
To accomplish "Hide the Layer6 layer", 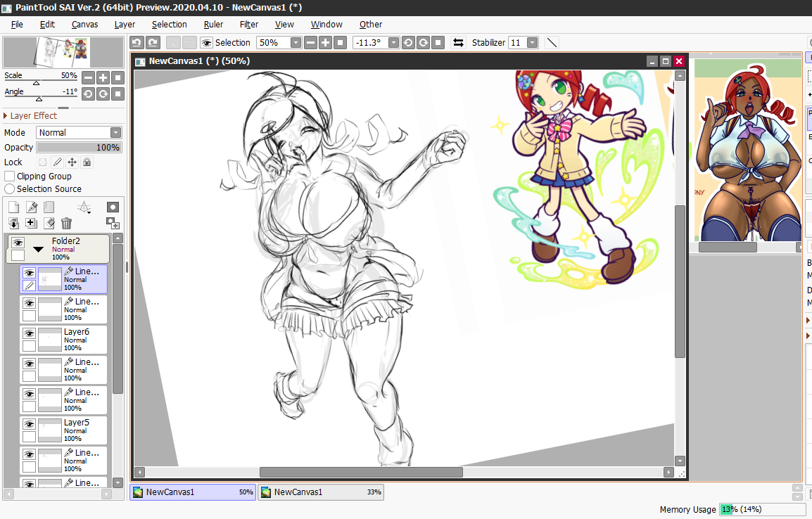I will coord(29,334).
